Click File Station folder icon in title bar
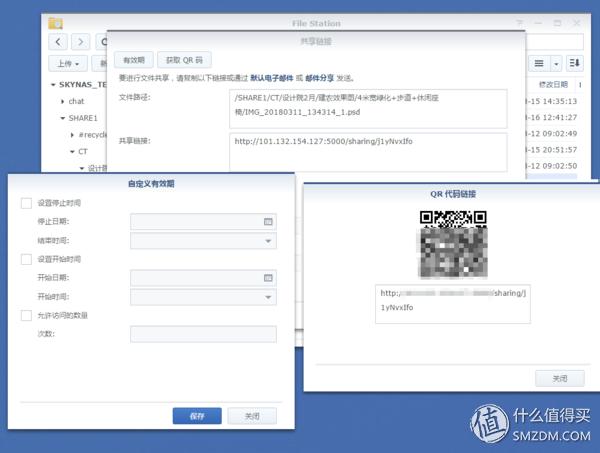This screenshot has width=600, height=453. pos(55,23)
